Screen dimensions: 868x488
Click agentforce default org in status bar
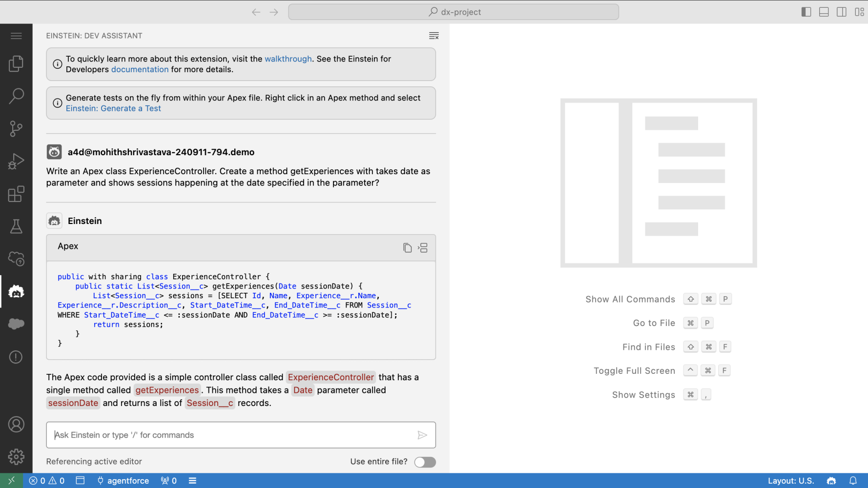pos(123,481)
